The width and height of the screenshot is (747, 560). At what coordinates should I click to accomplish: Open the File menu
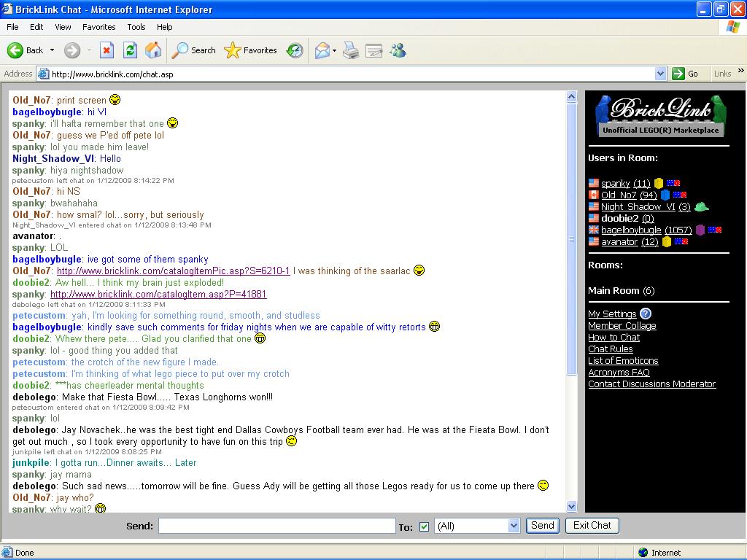pyautogui.click(x=12, y=27)
